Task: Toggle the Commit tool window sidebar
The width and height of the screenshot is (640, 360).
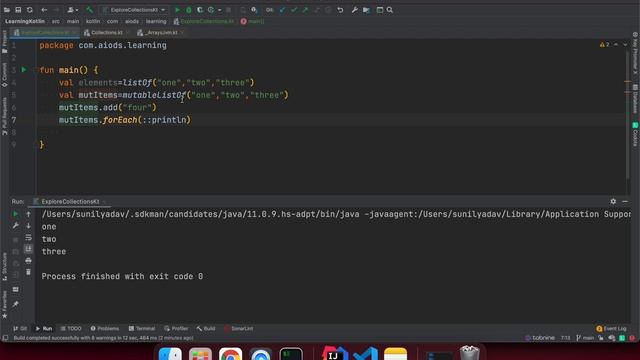Action: pyautogui.click(x=4, y=75)
